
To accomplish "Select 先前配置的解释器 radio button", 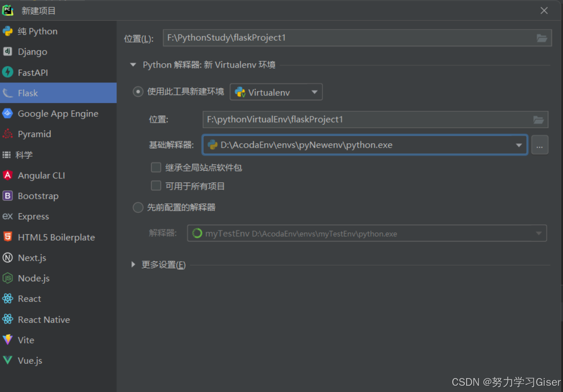I will (x=138, y=208).
